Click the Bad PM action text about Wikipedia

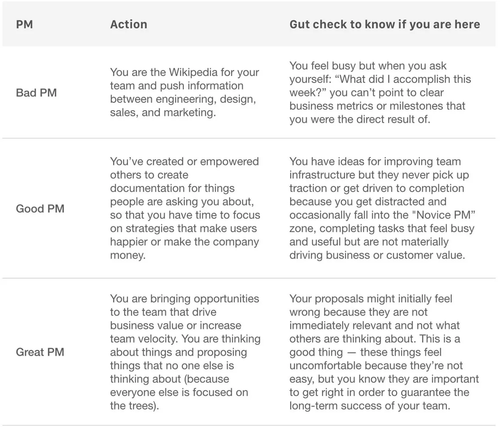click(185, 92)
